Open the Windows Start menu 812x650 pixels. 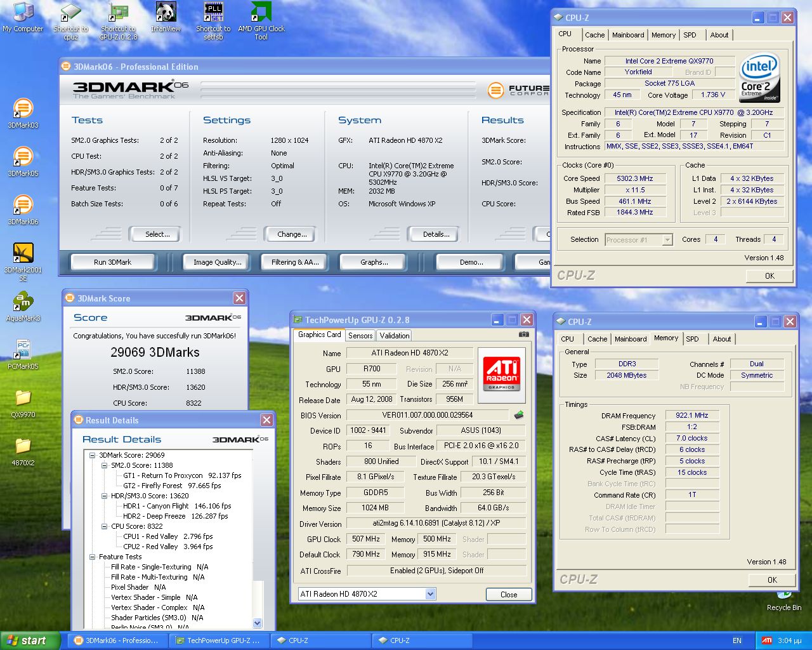pyautogui.click(x=30, y=640)
